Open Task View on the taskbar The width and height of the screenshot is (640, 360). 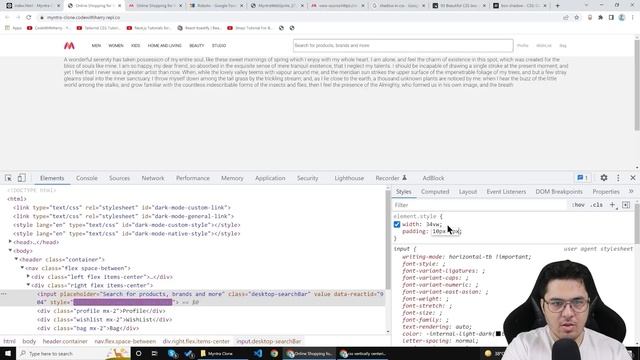pyautogui.click(x=154, y=353)
